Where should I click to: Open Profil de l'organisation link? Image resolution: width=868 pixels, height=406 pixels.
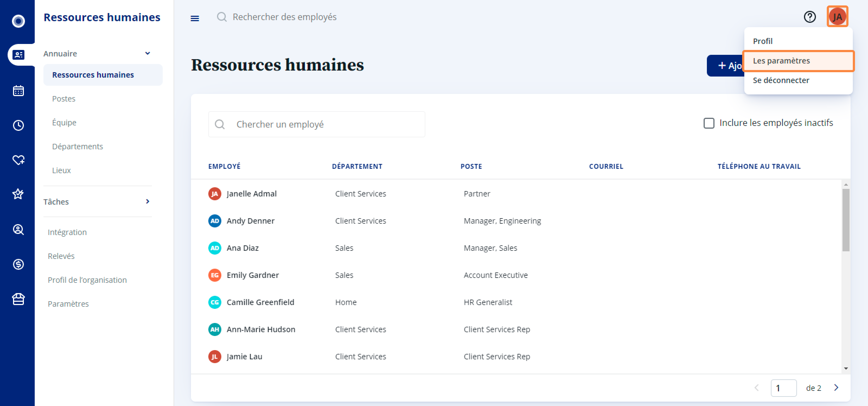[x=87, y=280]
